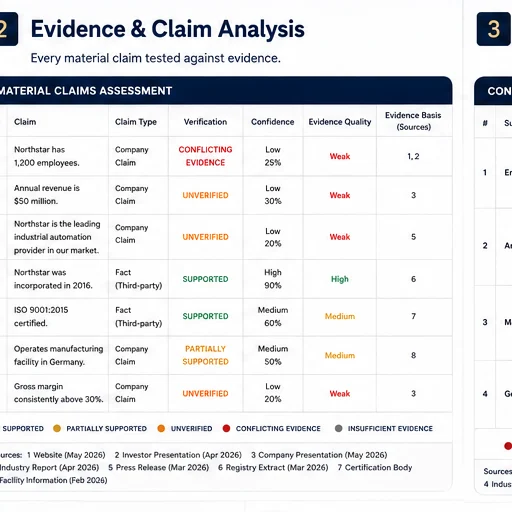The image size is (512, 512).
Task: Click the section number 2 badge
Action: point(9,29)
